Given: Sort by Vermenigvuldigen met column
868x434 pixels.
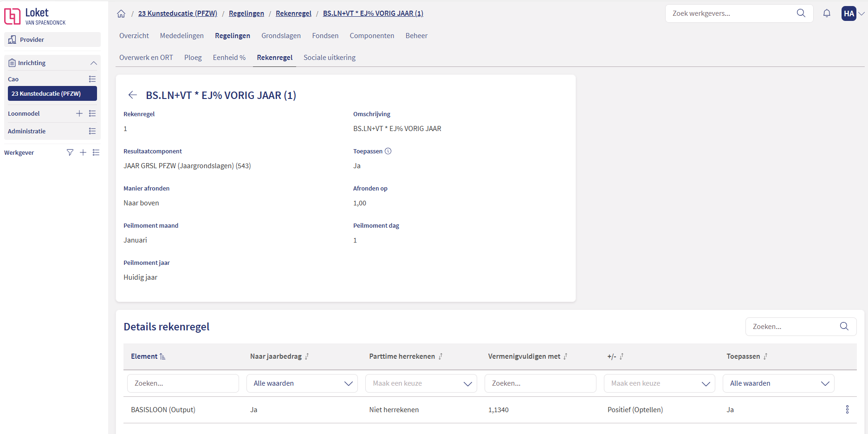Looking at the screenshot, I should point(528,356).
